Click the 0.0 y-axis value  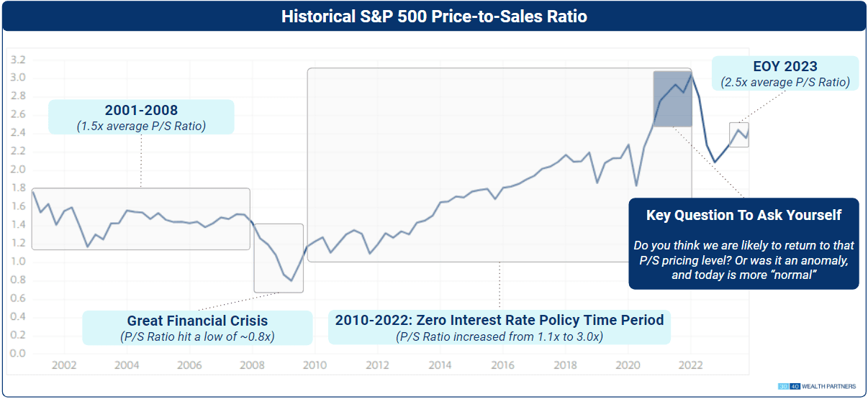(19, 354)
